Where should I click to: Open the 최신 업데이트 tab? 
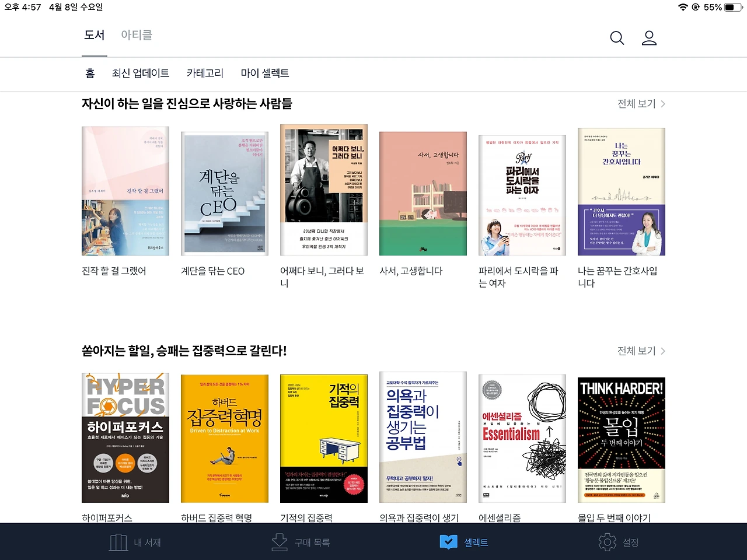pos(141,73)
